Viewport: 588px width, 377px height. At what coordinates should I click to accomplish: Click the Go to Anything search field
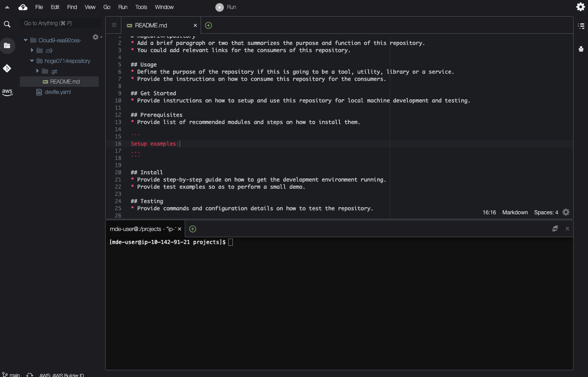pyautogui.click(x=60, y=23)
